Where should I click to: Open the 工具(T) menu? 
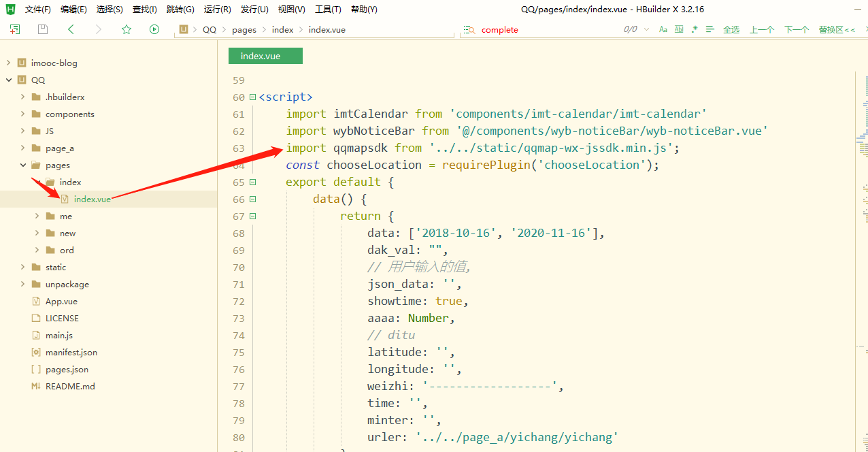[328, 9]
